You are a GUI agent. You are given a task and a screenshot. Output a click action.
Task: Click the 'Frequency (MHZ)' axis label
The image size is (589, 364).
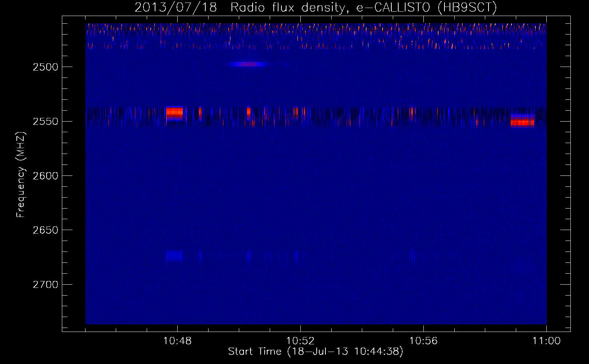point(21,175)
